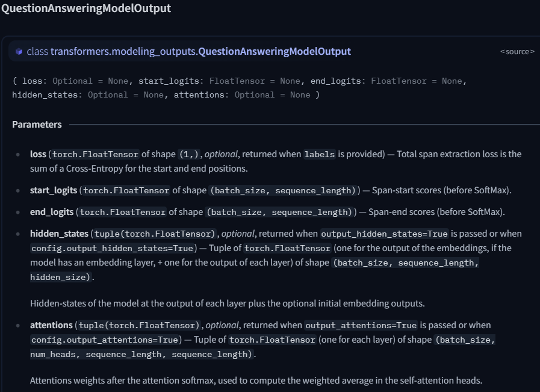Image resolution: width=540 pixels, height=392 pixels.
Task: Click the signature text 'start_logits: FloatTensor = None'
Action: point(219,81)
